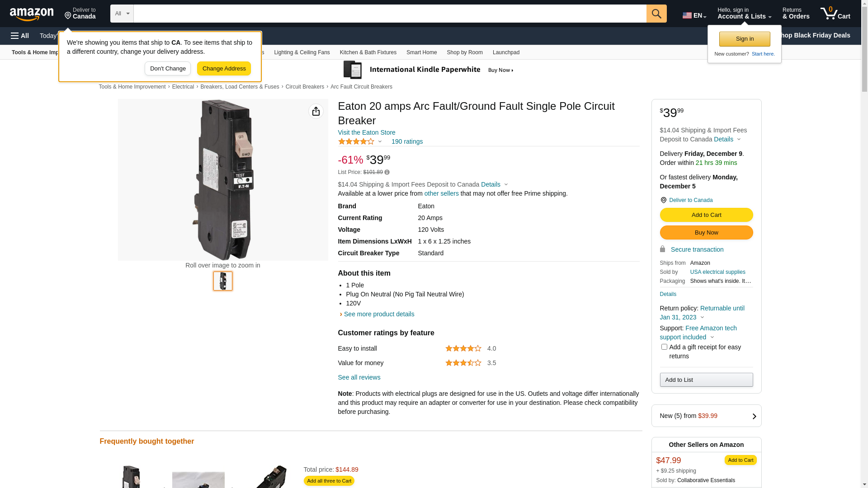
Task: Click the Deliver to Canada location icon
Action: (663, 200)
